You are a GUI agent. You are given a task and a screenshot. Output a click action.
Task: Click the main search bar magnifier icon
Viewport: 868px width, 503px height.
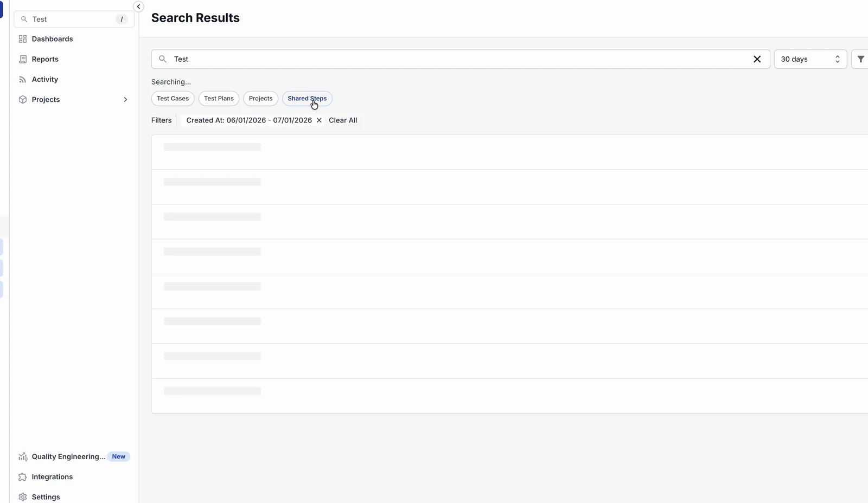163,59
